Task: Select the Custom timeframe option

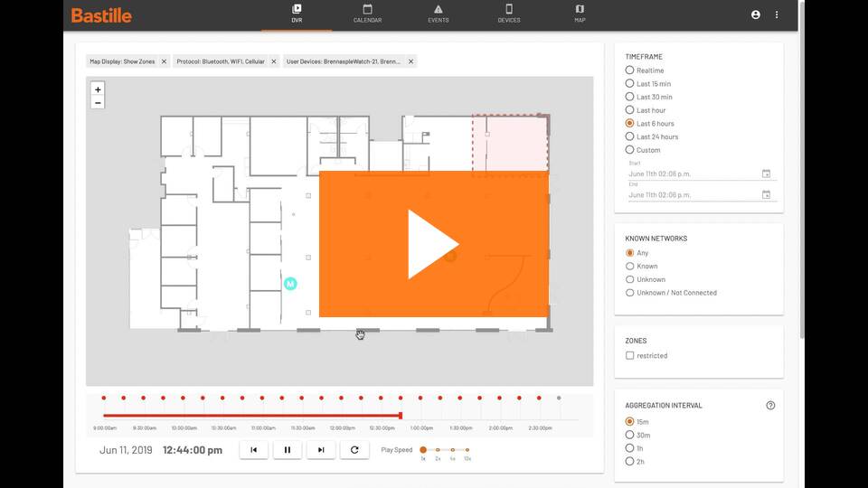Action: 629,150
